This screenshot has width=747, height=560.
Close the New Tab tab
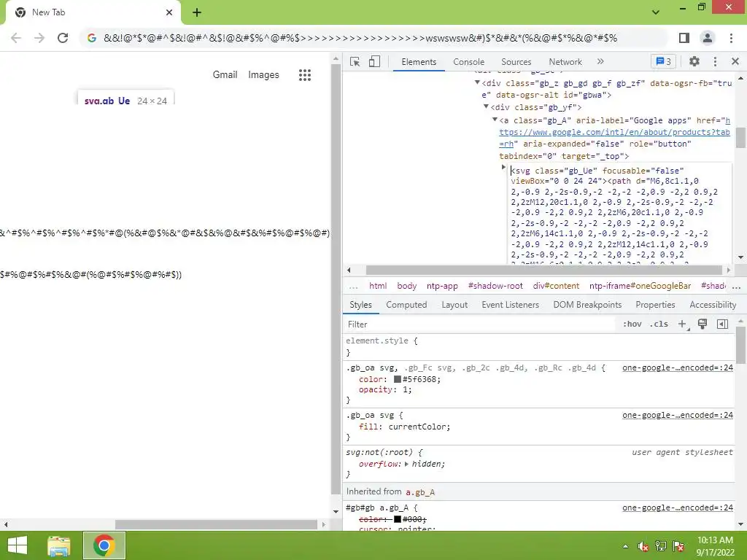169,12
